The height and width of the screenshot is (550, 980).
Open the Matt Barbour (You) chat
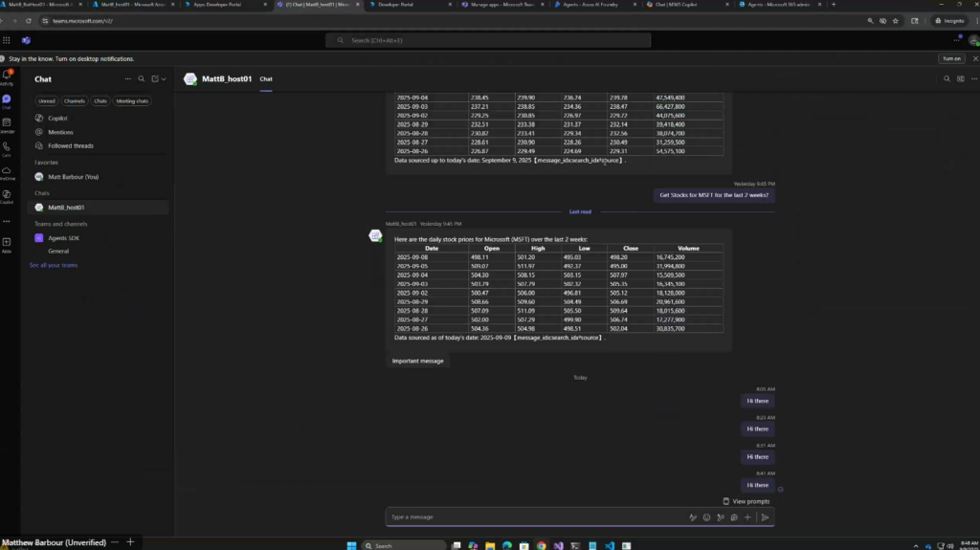pyautogui.click(x=73, y=177)
